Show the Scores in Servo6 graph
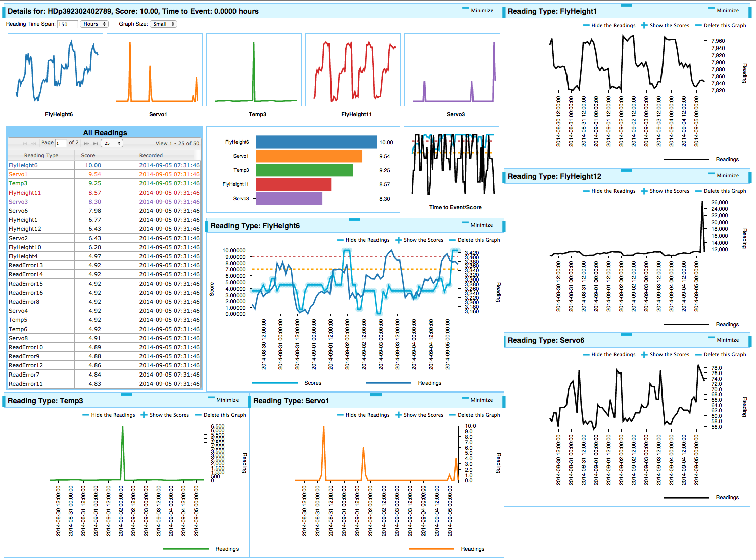 pyautogui.click(x=665, y=354)
